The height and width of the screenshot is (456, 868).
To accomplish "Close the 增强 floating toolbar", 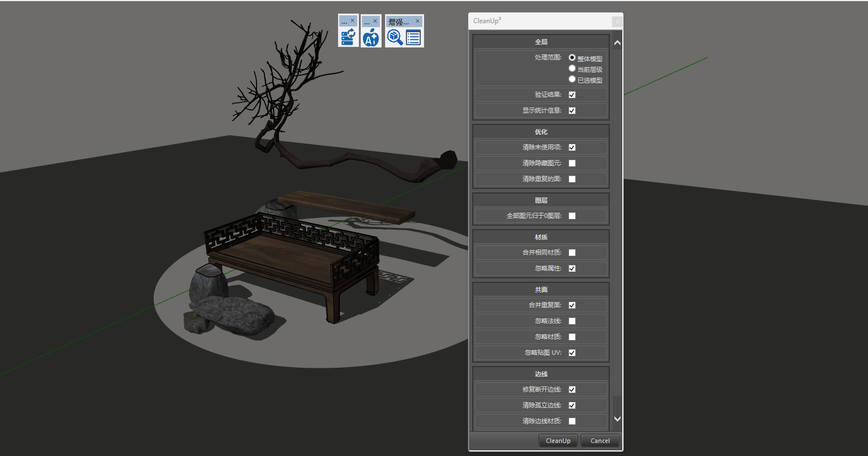I will 418,21.
